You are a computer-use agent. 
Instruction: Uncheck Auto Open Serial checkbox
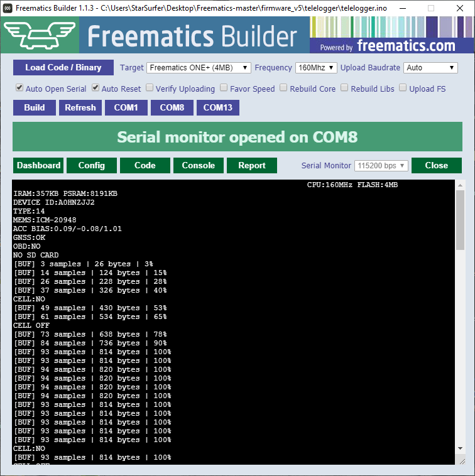[19, 88]
